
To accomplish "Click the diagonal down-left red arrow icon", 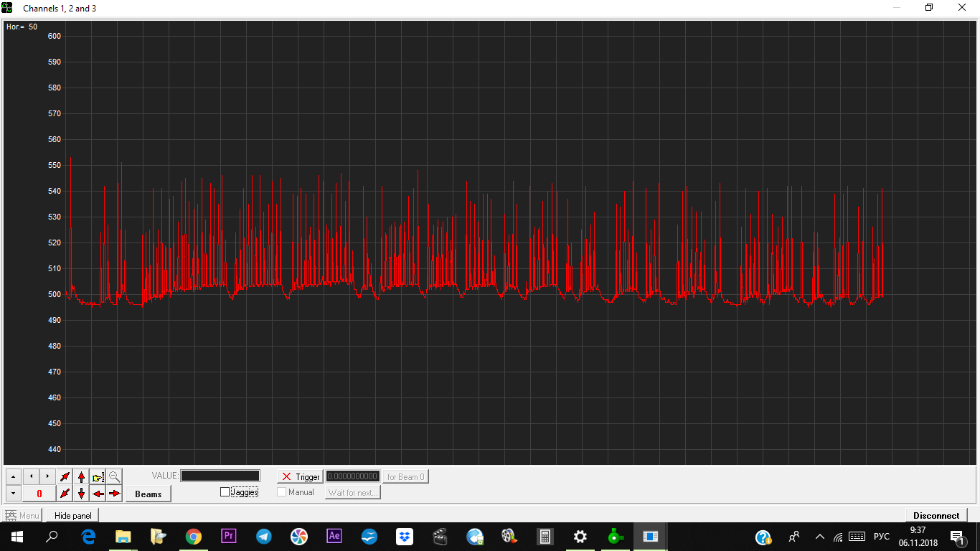I will click(65, 494).
